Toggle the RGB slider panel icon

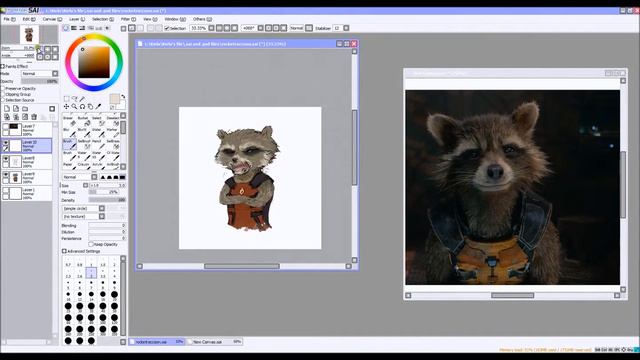(74, 28)
